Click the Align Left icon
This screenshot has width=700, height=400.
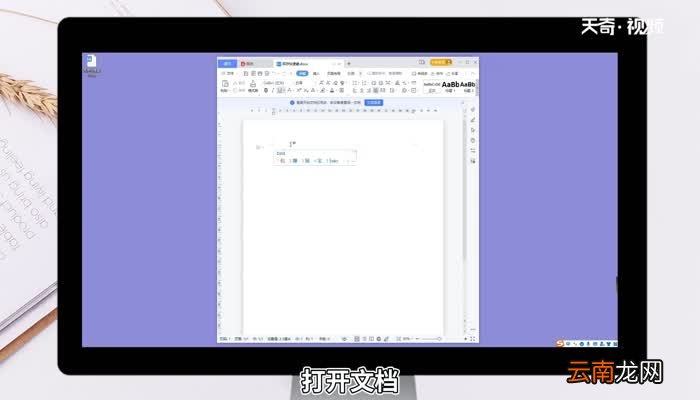[354, 90]
